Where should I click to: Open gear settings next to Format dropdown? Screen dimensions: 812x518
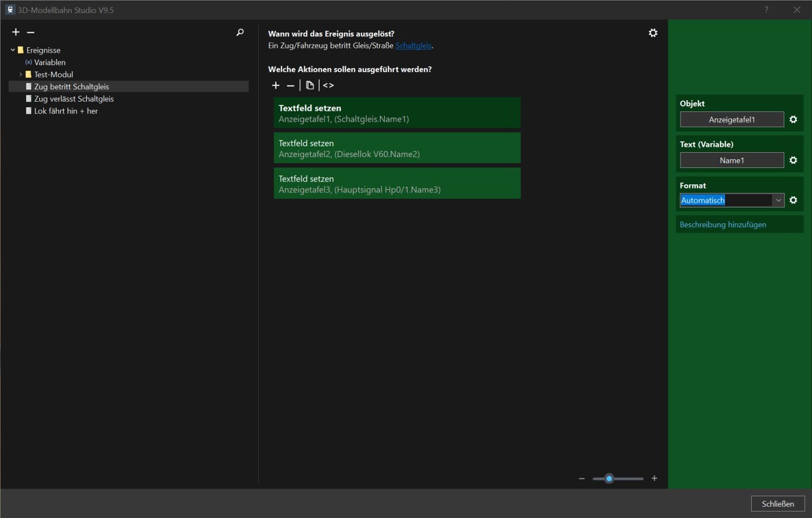click(793, 201)
